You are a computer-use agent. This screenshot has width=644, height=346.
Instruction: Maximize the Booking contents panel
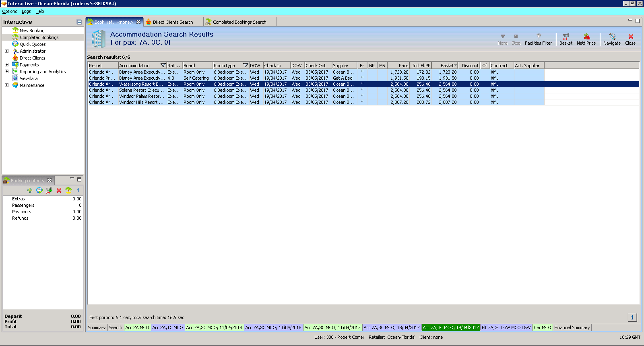coord(79,179)
